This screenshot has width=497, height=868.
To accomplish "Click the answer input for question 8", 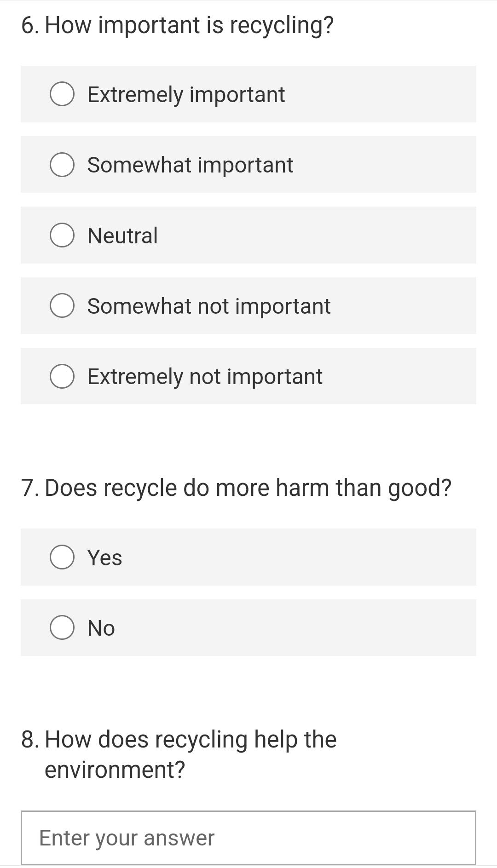I will coord(248,837).
